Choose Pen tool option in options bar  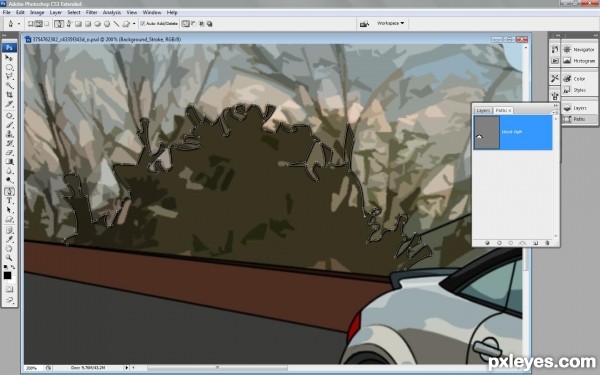[x=59, y=24]
